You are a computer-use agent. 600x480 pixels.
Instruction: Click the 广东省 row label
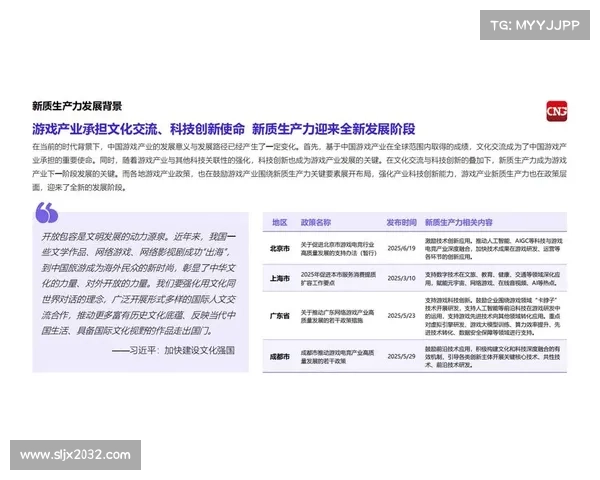coord(280,315)
